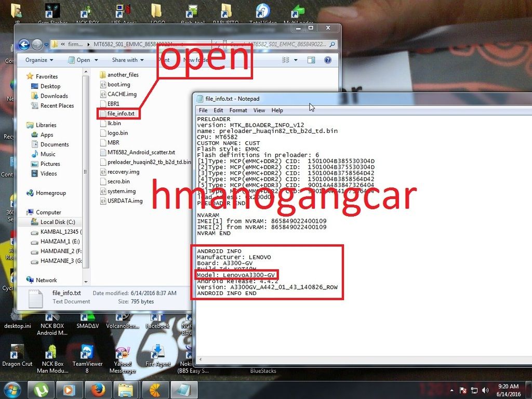Viewport: 532px width, 399px height.
Task: Open the Explorer Help question mark icon
Action: [328, 60]
